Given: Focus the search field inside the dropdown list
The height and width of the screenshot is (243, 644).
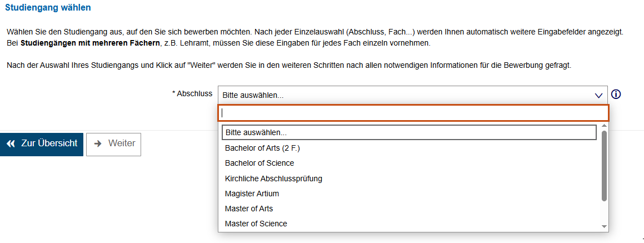Looking at the screenshot, I should pos(413,113).
